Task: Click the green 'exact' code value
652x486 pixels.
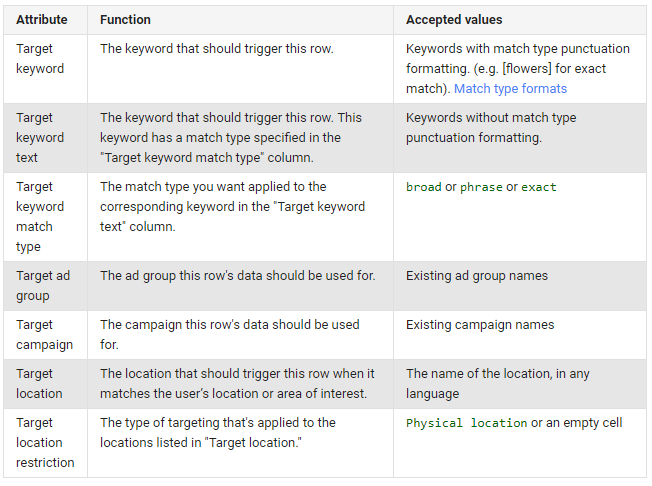Action: pos(538,187)
